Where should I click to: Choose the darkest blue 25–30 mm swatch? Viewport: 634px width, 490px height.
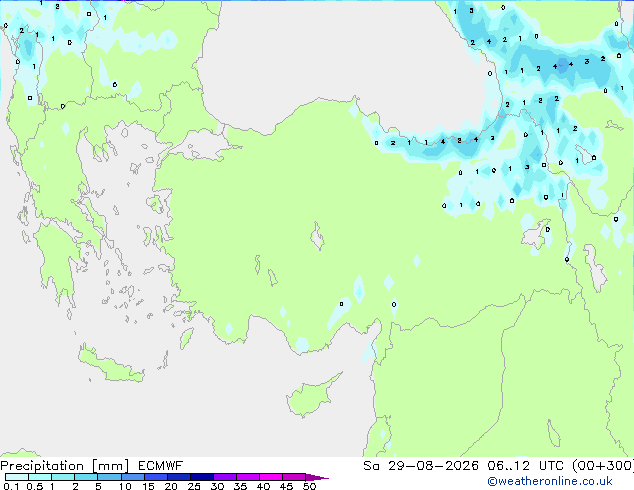[201, 477]
